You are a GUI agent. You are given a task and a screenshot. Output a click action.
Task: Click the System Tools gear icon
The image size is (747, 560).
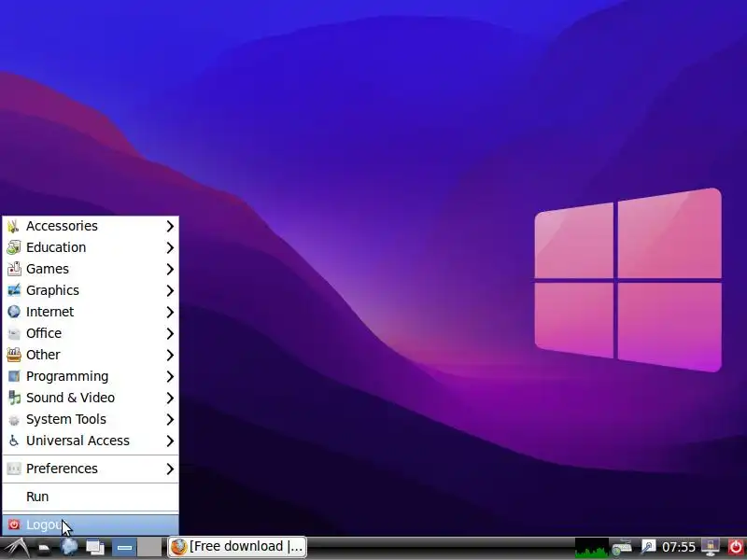coord(14,419)
